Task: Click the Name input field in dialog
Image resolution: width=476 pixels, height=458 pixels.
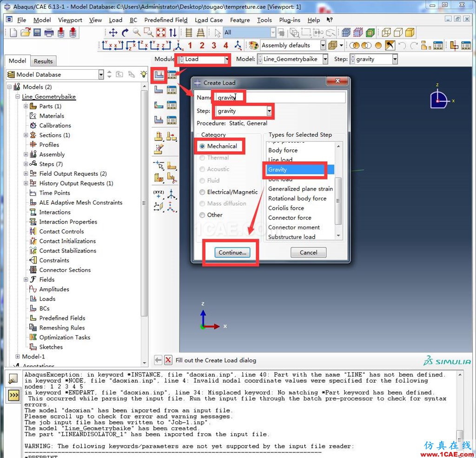Action: [x=280, y=98]
